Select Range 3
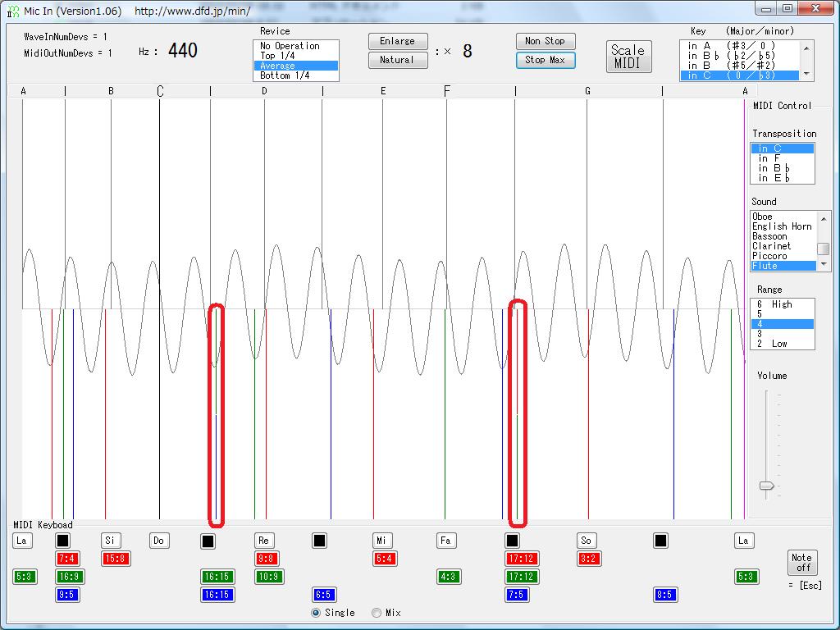The image size is (840, 630). click(x=782, y=334)
